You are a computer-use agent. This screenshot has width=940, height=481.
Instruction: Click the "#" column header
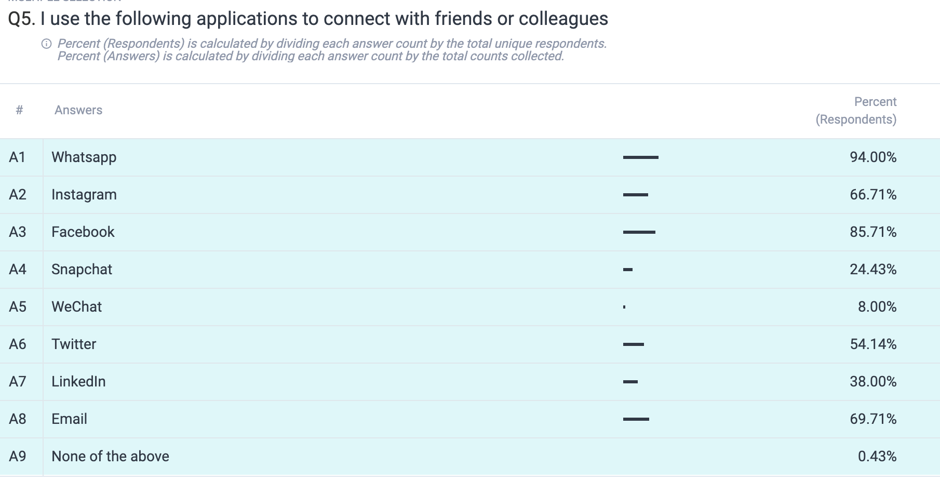(19, 110)
